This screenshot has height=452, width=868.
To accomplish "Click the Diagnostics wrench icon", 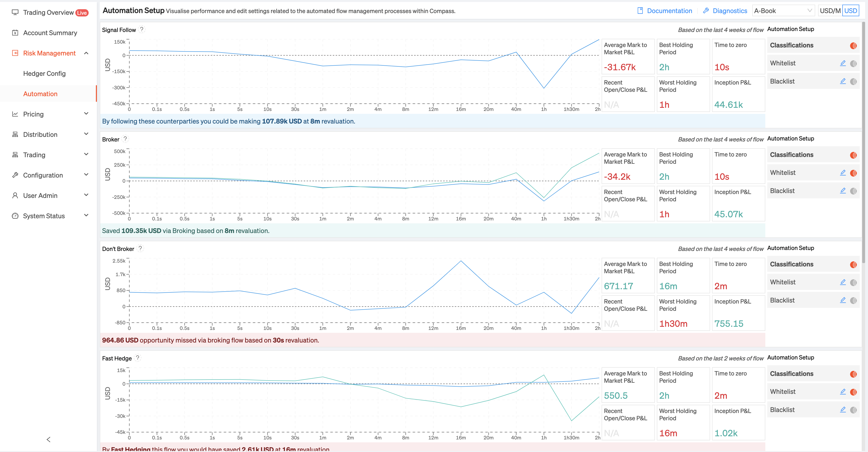I will [706, 11].
